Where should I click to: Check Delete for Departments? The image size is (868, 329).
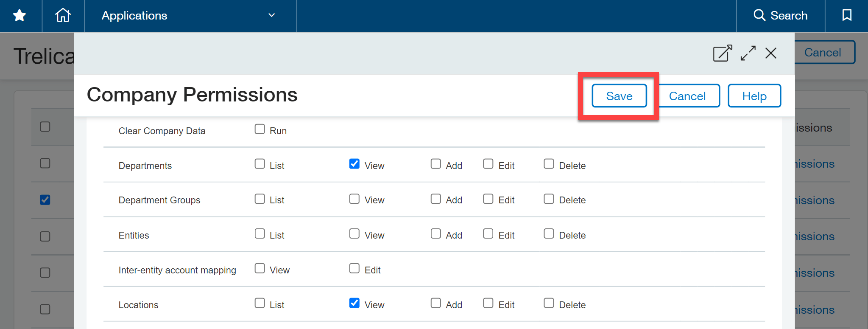click(x=549, y=164)
